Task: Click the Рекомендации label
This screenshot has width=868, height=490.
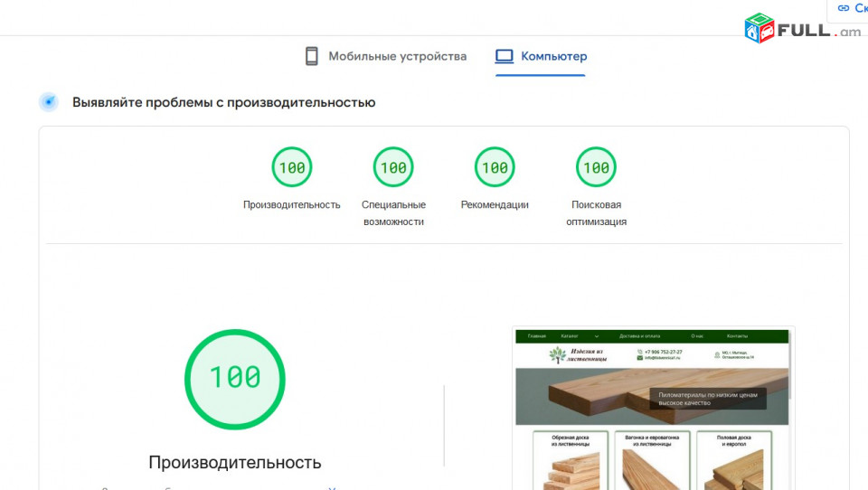Action: click(x=495, y=205)
